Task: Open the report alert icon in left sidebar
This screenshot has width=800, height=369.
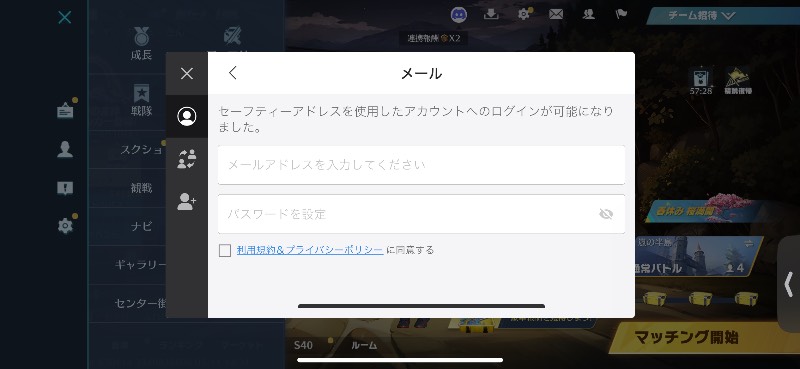Action: click(x=65, y=188)
